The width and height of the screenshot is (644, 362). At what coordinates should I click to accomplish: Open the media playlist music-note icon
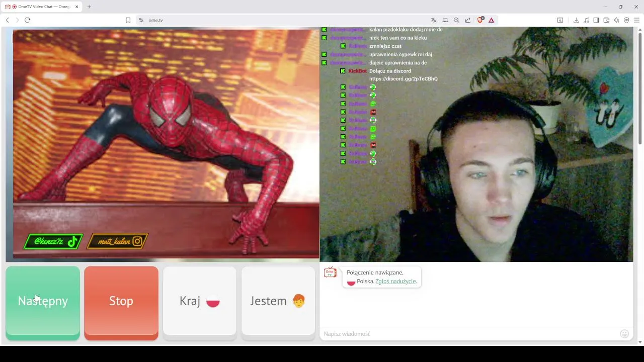tap(586, 20)
